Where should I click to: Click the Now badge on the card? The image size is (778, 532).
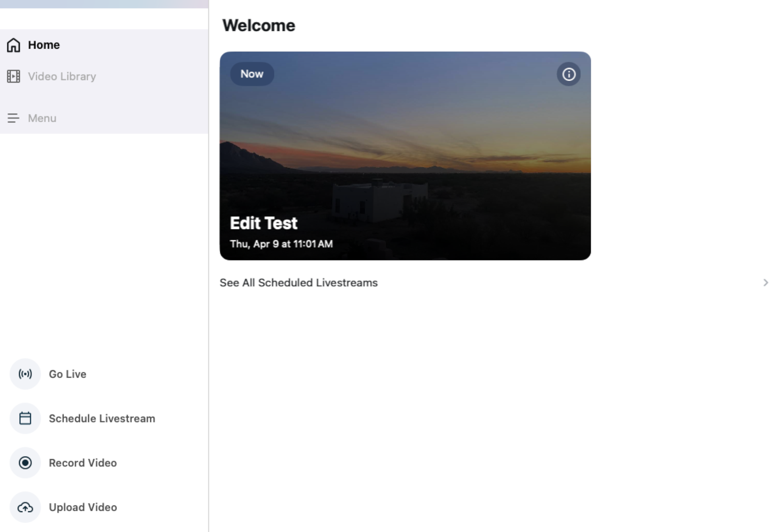(252, 74)
